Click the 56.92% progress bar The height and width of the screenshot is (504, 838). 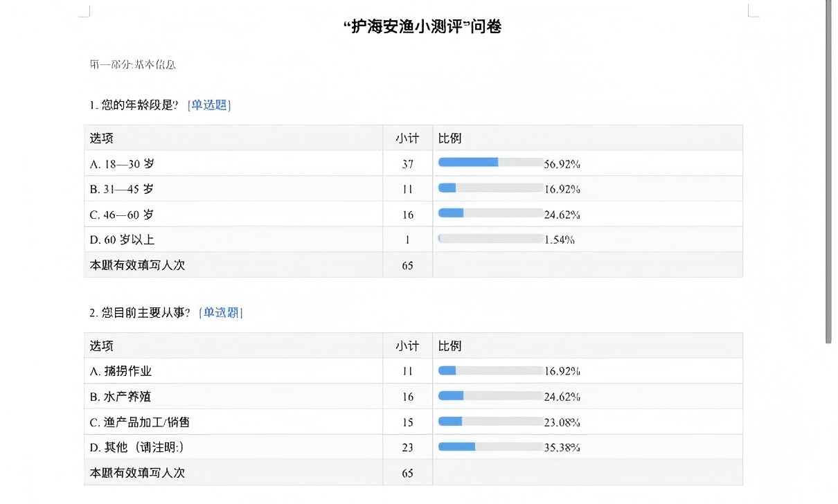tap(490, 163)
